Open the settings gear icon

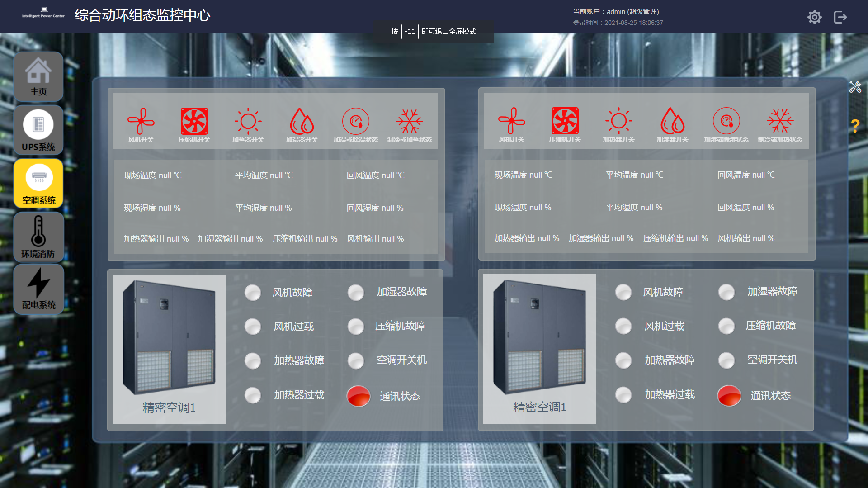pyautogui.click(x=814, y=17)
